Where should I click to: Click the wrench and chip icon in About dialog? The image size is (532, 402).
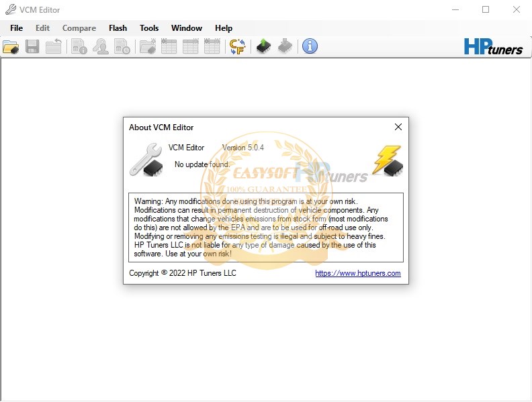147,160
